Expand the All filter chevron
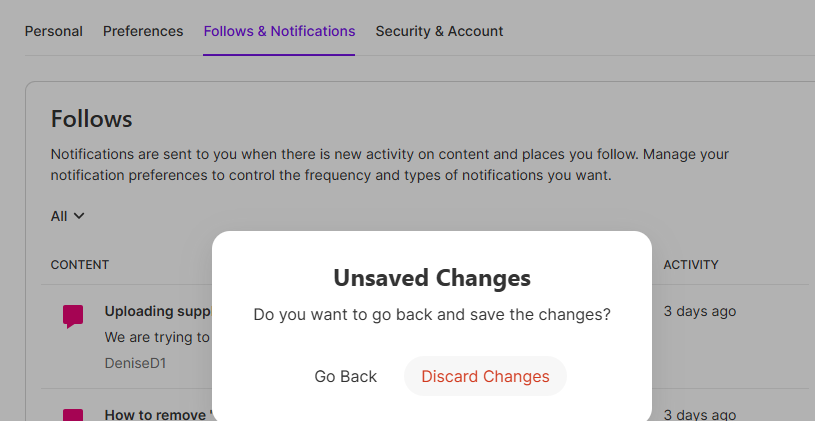Image resolution: width=815 pixels, height=421 pixels. 79,216
